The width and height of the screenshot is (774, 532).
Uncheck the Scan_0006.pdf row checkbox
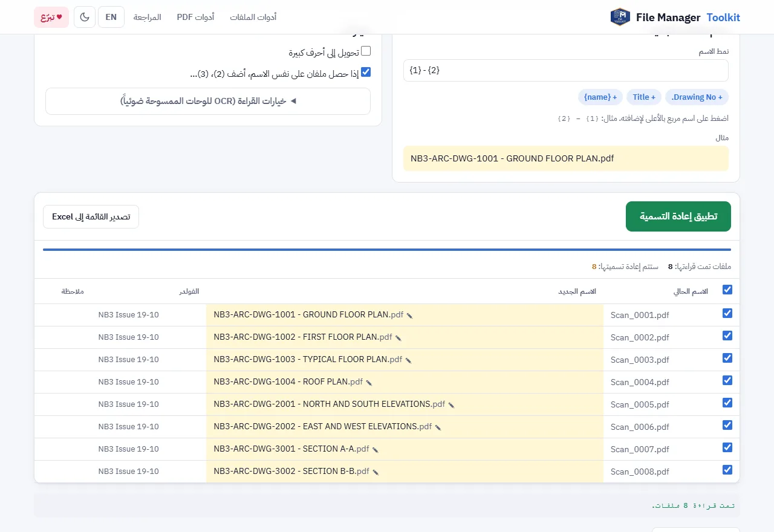(x=727, y=425)
